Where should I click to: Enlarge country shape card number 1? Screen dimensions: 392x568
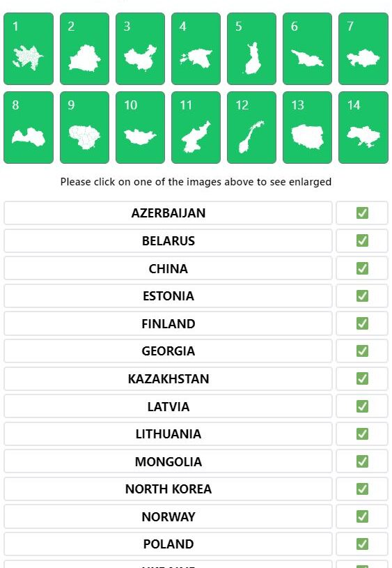coord(29,49)
